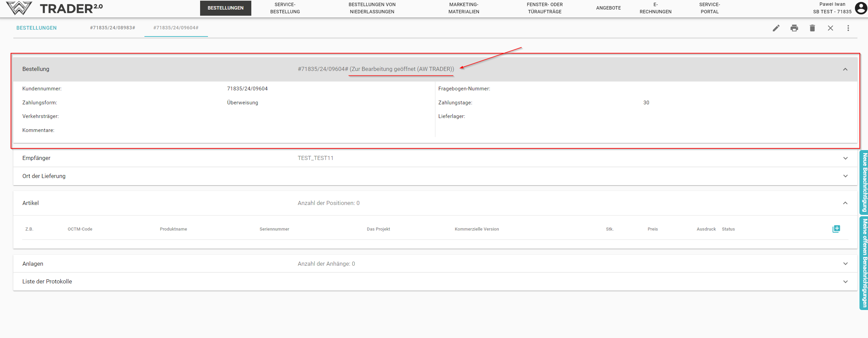Screen dimensions: 868x338
Task: Collapse the Bestellung section
Action: click(845, 69)
